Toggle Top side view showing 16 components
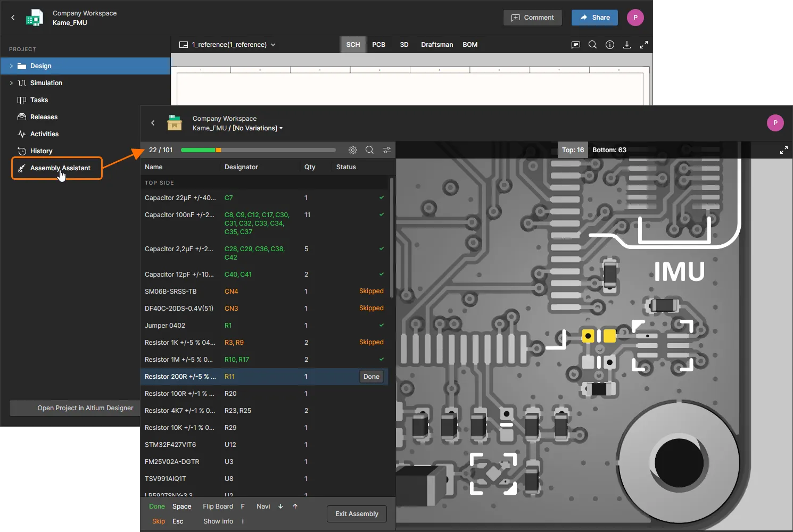The height and width of the screenshot is (532, 793). pos(573,150)
